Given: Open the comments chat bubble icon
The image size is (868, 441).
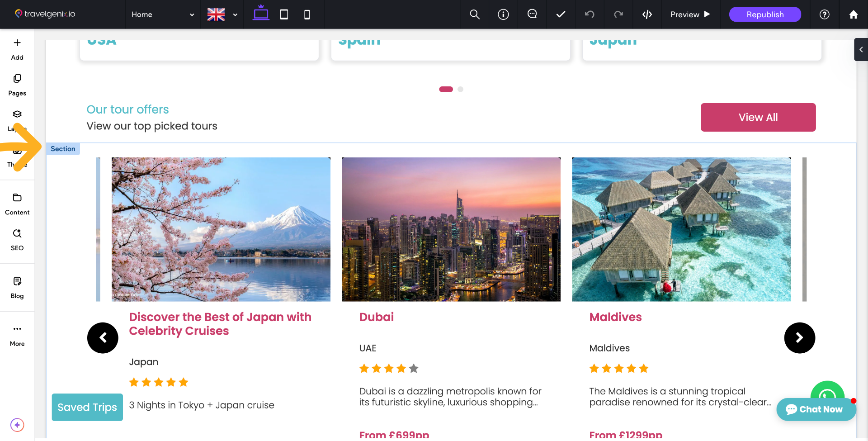Looking at the screenshot, I should 532,14.
